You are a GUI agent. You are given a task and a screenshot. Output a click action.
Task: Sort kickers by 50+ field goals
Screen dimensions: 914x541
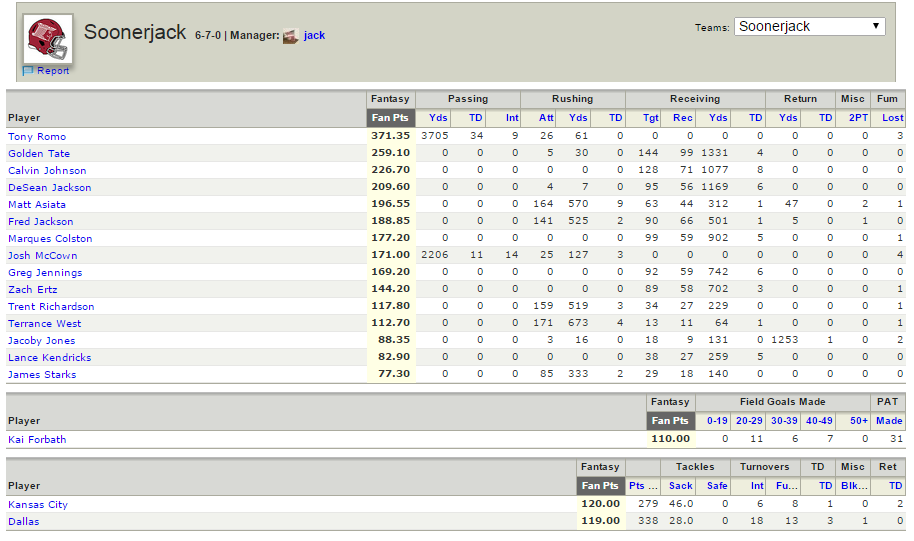click(859, 420)
